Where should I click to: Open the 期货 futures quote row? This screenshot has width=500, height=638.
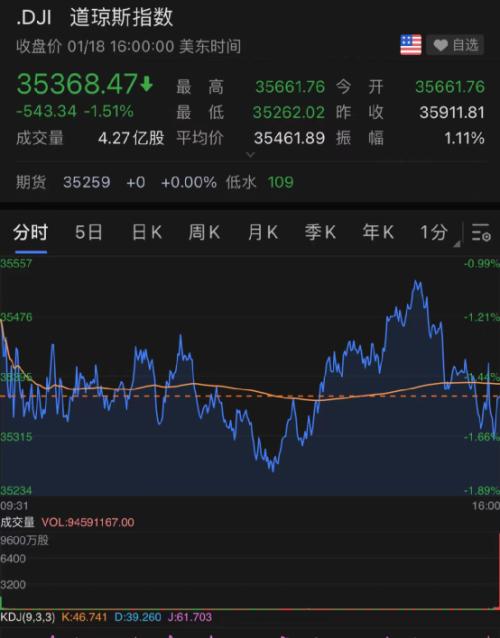coord(155,182)
